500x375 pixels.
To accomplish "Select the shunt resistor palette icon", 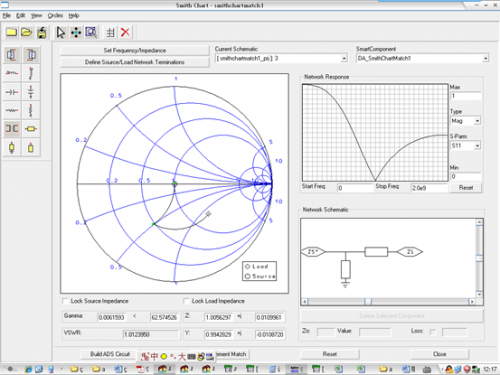I will pos(31,110).
